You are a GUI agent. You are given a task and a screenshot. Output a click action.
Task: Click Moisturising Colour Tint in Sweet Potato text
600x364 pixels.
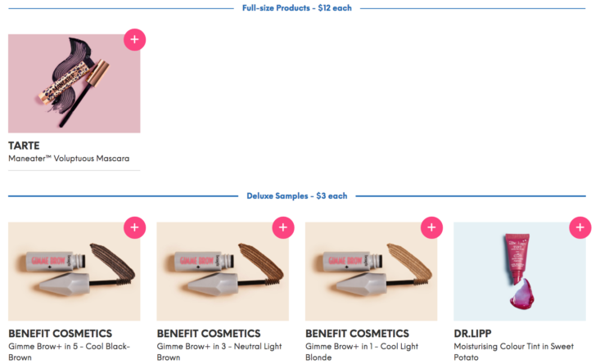514,352
